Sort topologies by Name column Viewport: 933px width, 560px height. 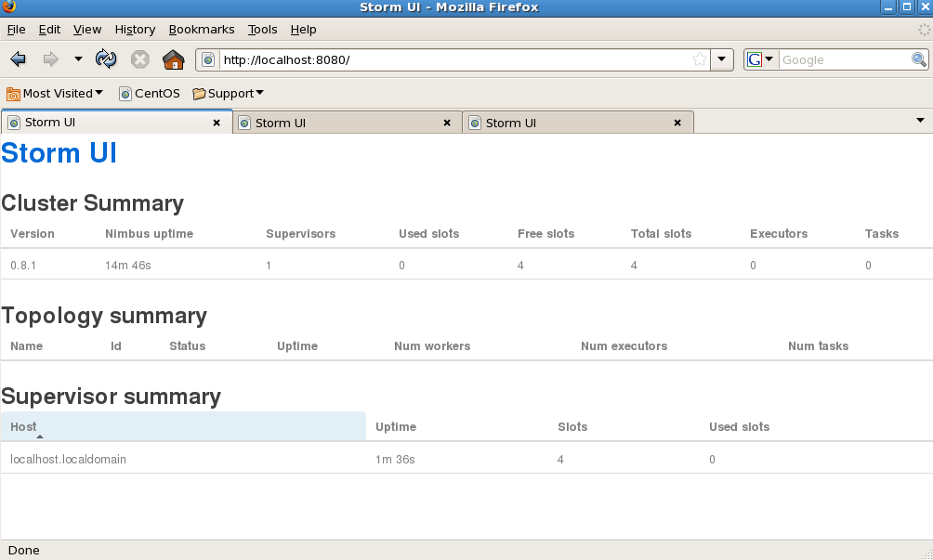tap(26, 345)
